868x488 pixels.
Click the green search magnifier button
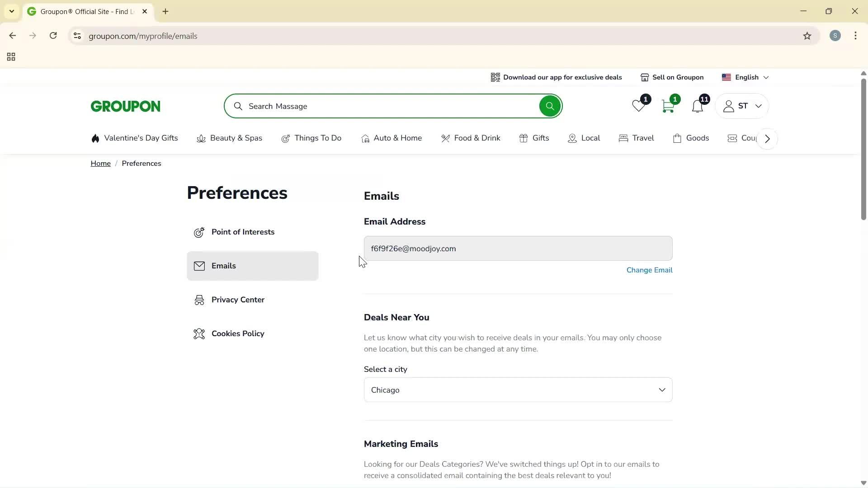click(x=549, y=106)
